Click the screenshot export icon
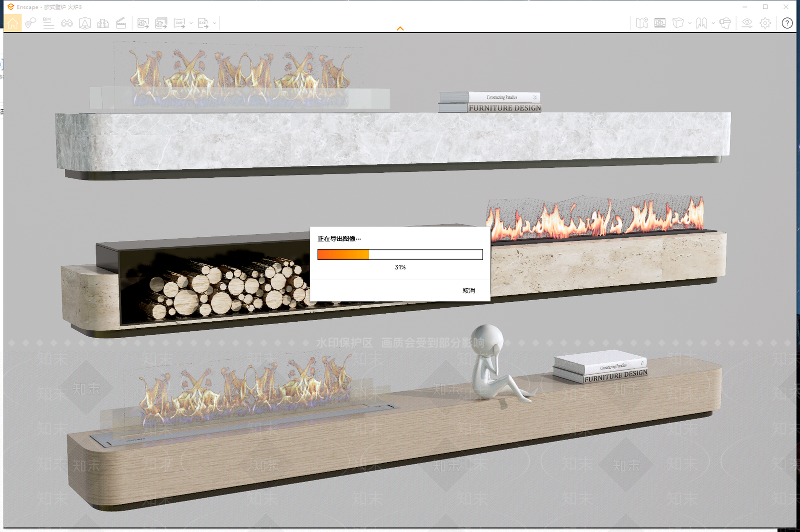The width and height of the screenshot is (800, 532). 143,23
